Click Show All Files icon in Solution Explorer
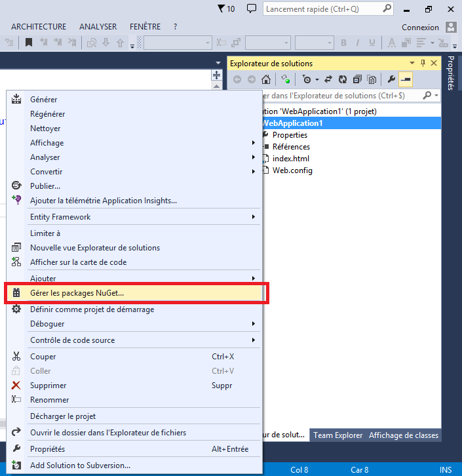The width and height of the screenshot is (462, 476). pos(372,79)
